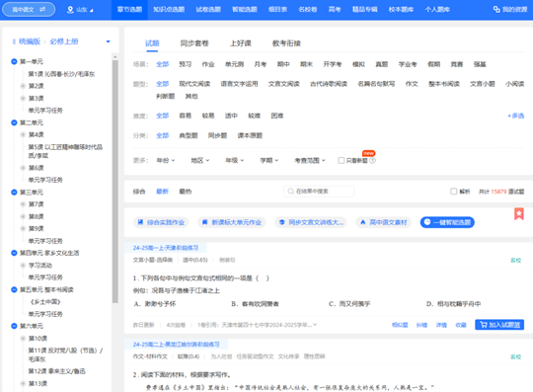Expand the 第4课 tree node plus icon
This screenshot has height=392, width=533.
(x=23, y=134)
